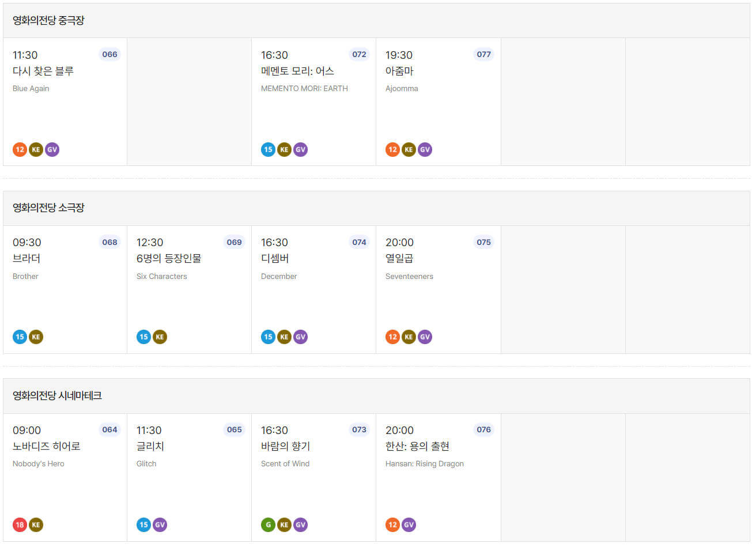Click the GV badge in MEMENTO MORI: EARTH card
The width and height of the screenshot is (756, 547).
coord(300,149)
